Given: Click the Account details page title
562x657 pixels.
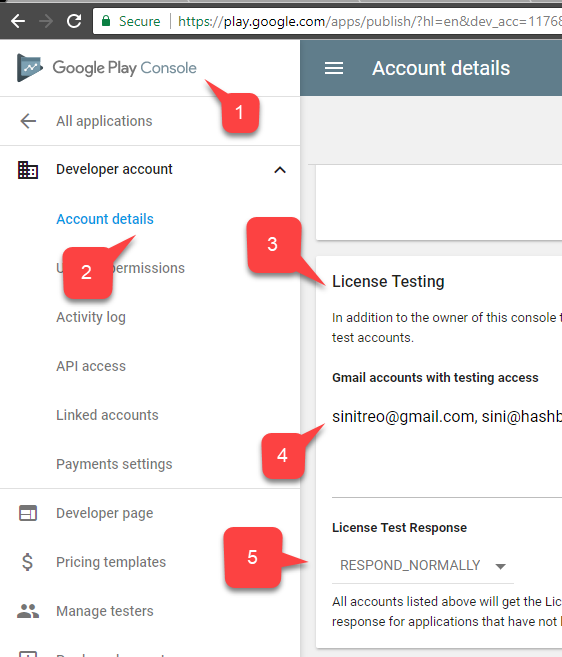Looking at the screenshot, I should 441,68.
